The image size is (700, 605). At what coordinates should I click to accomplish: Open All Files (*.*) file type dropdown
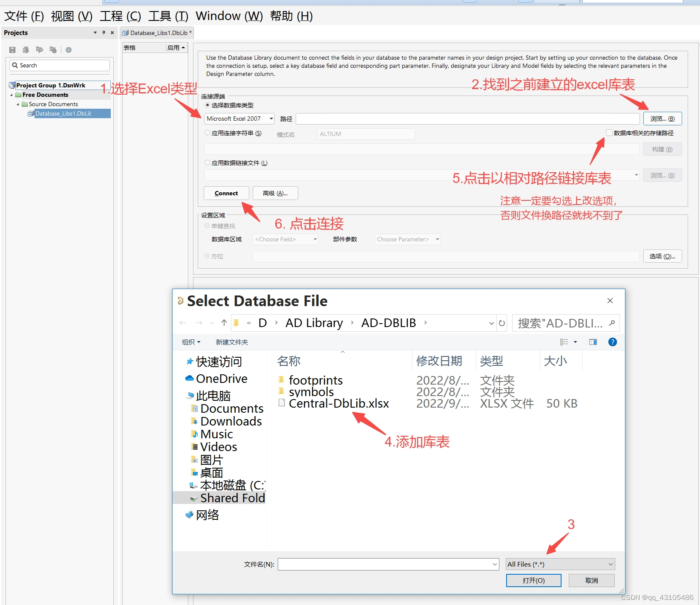click(560, 564)
